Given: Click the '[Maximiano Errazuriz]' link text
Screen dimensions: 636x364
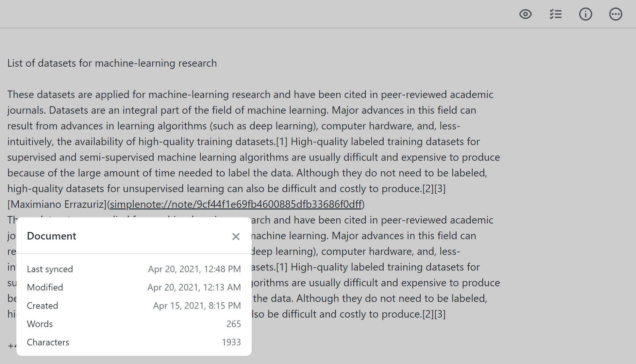Looking at the screenshot, I should [57, 204].
